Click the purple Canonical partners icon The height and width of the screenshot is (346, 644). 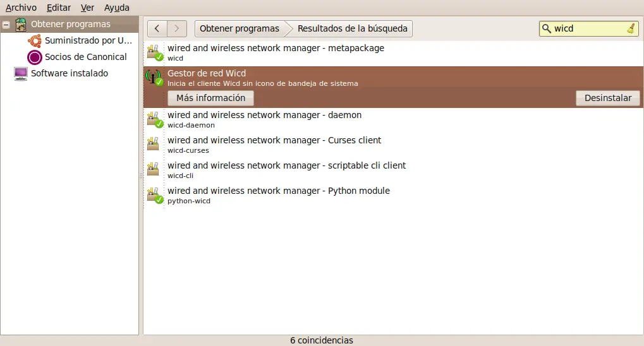click(35, 57)
